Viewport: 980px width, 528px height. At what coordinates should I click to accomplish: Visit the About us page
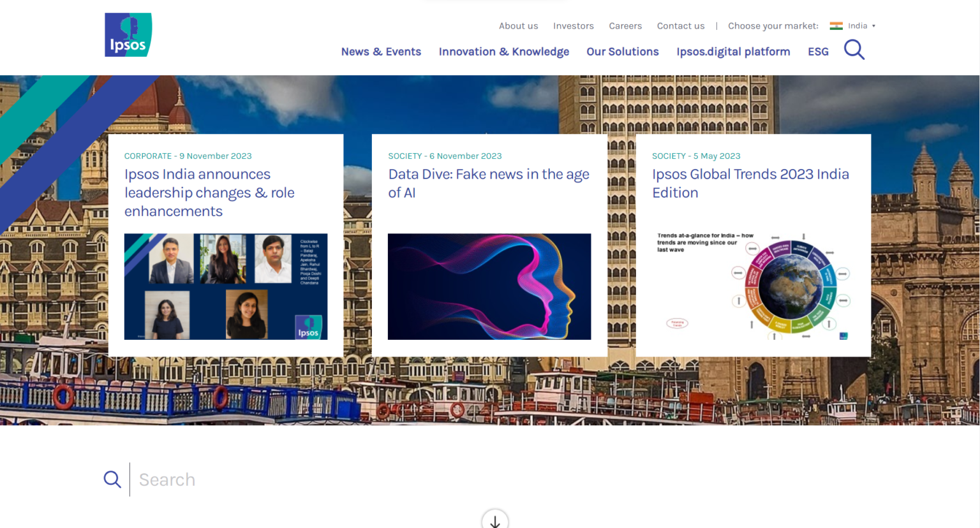tap(518, 26)
